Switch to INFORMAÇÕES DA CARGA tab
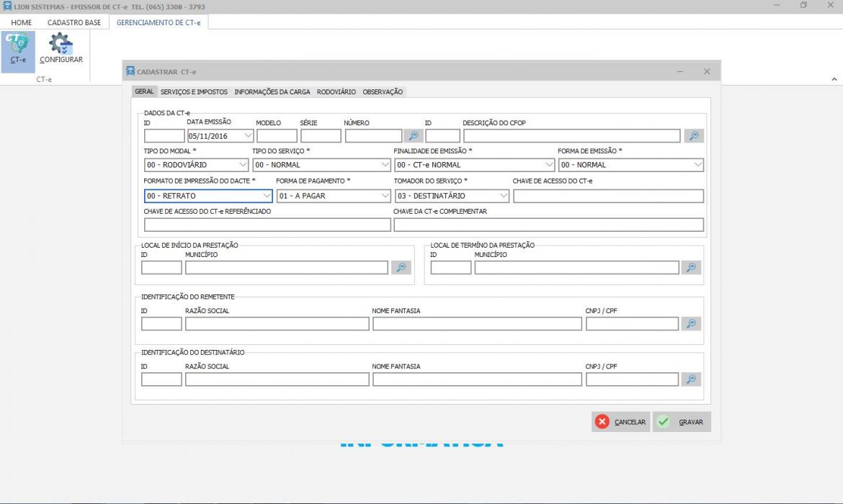 point(272,92)
